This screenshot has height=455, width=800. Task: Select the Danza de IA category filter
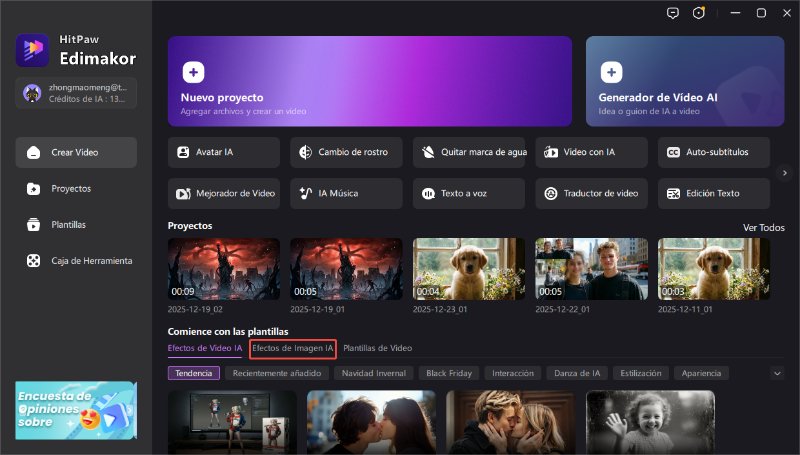pos(577,373)
